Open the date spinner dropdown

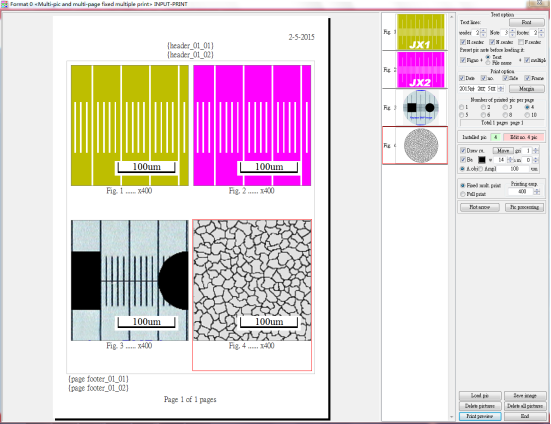tap(501, 89)
